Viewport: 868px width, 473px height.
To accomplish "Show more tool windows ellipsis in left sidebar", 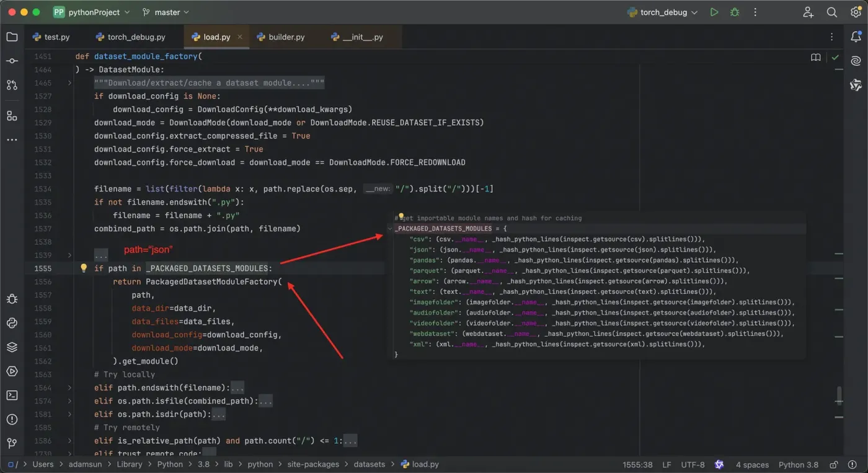I will pyautogui.click(x=12, y=140).
